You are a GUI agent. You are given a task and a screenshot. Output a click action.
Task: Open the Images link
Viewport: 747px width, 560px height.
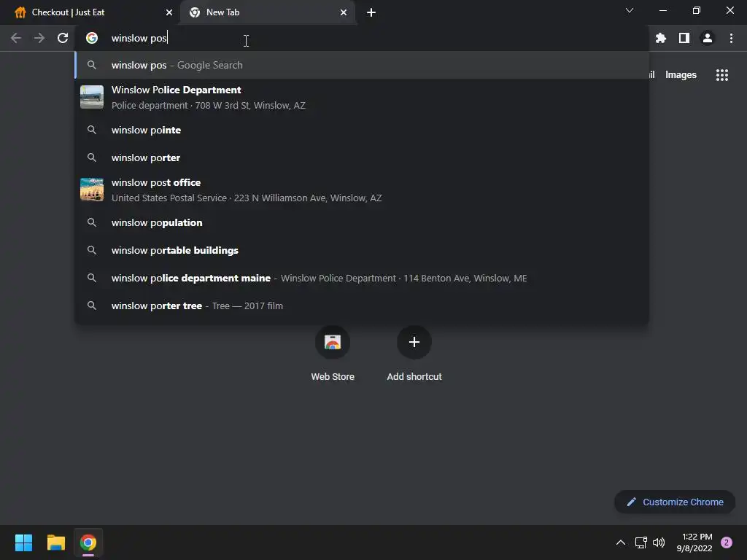pyautogui.click(x=681, y=75)
